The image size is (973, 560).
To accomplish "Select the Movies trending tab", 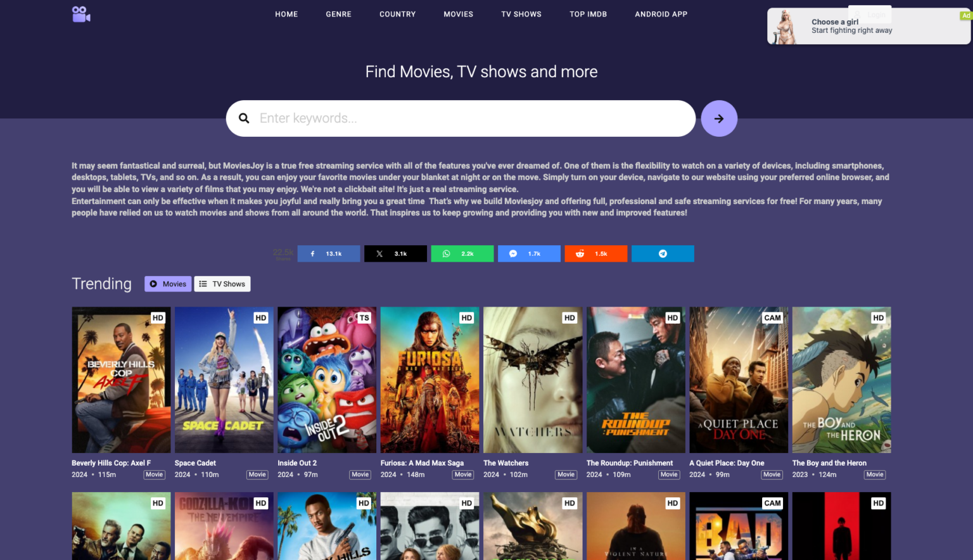I will coord(168,284).
